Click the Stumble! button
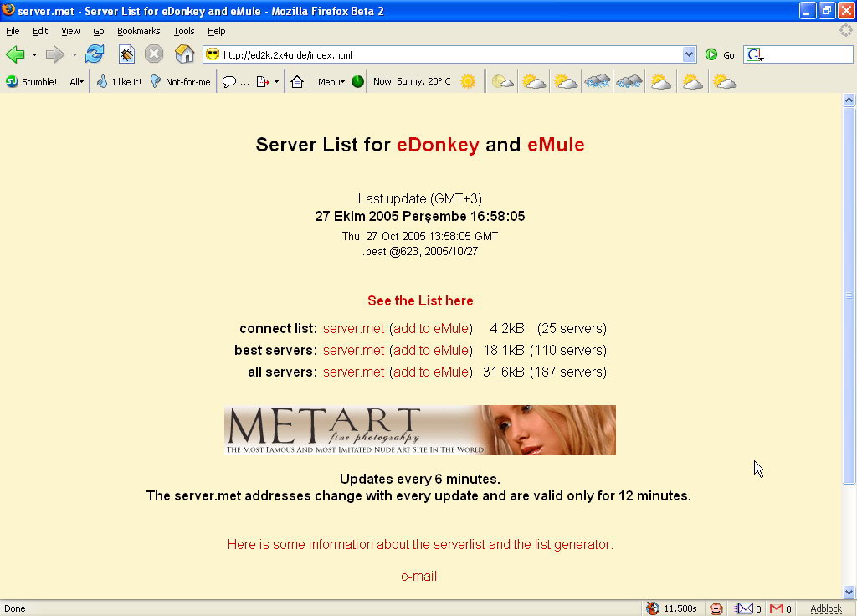 pyautogui.click(x=31, y=81)
